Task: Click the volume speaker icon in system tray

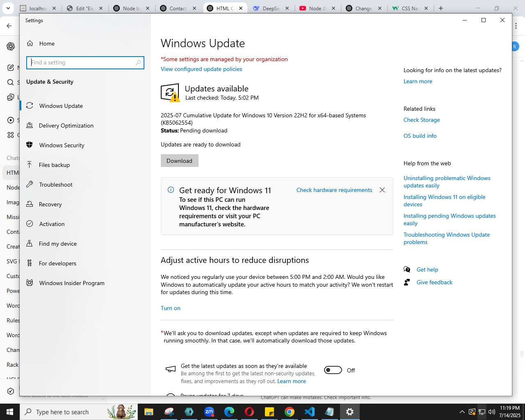Action: [x=492, y=412]
